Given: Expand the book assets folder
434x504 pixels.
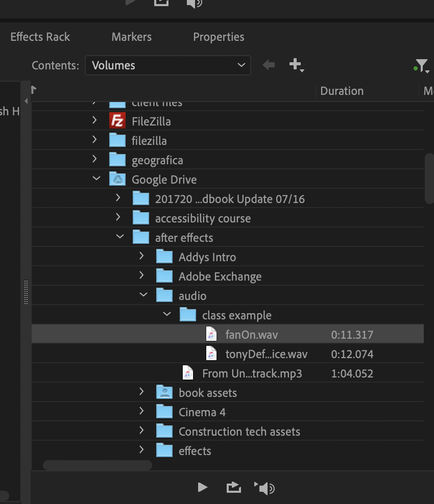Looking at the screenshot, I should 141,392.
